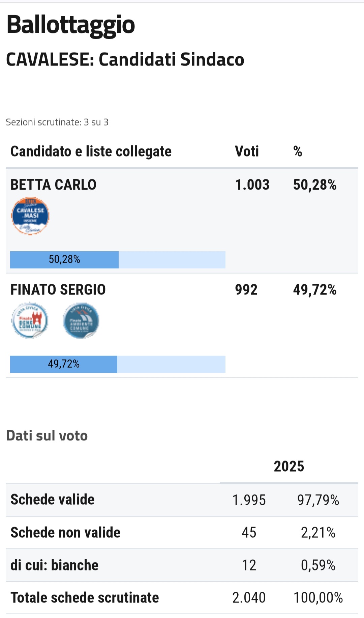This screenshot has width=364, height=618.
Task: Select candidate name BETTA CARLO
Action: [x=53, y=185]
